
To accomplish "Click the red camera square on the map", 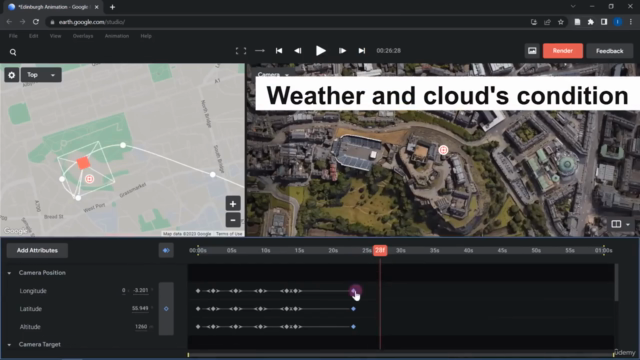I will pyautogui.click(x=83, y=163).
